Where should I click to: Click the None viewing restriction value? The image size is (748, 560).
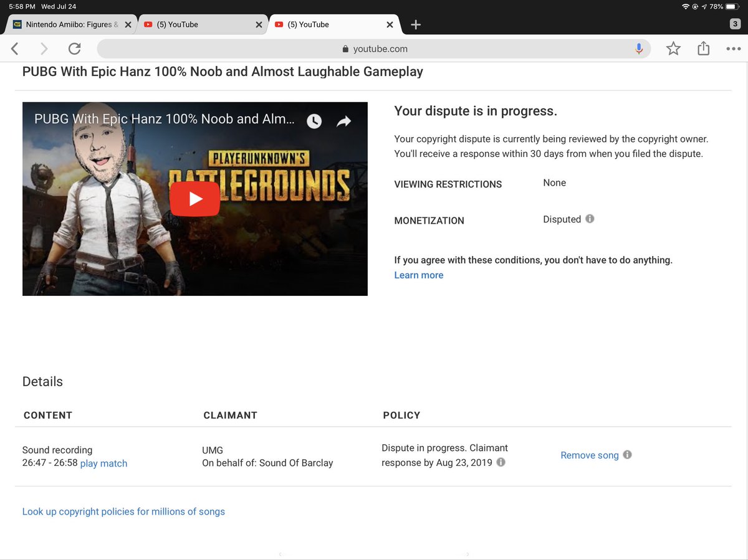[554, 183]
